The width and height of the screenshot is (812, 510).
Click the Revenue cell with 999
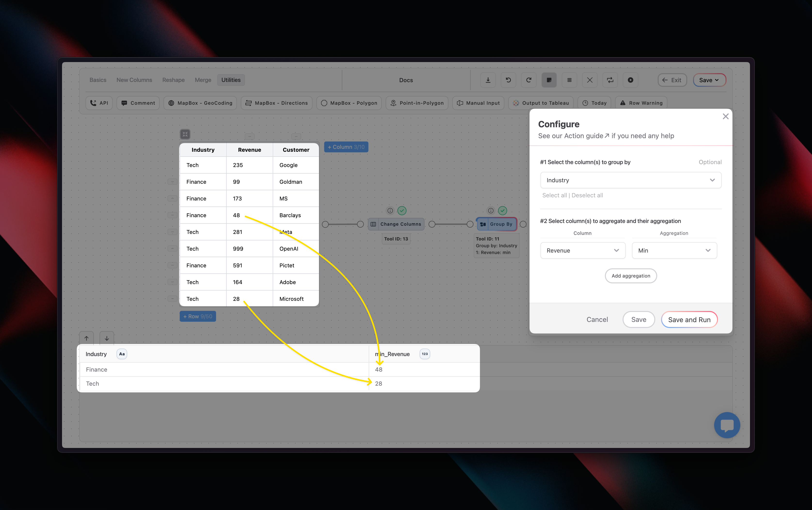pyautogui.click(x=250, y=249)
